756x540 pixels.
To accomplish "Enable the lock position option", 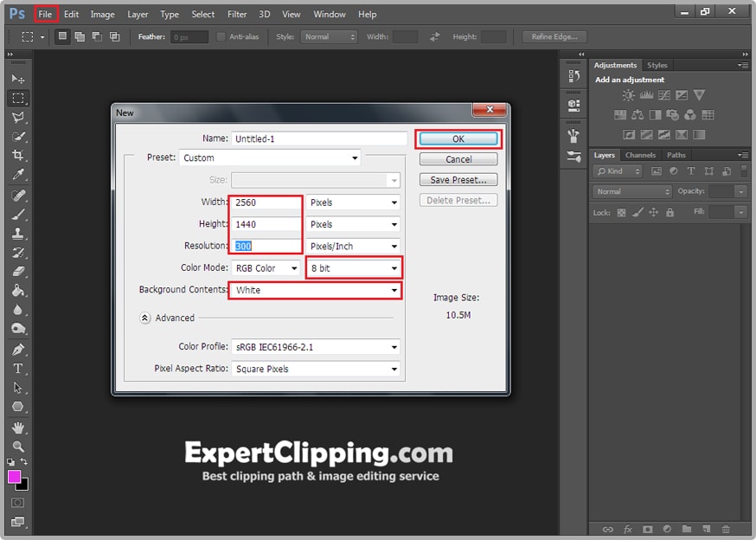I will pyautogui.click(x=653, y=212).
